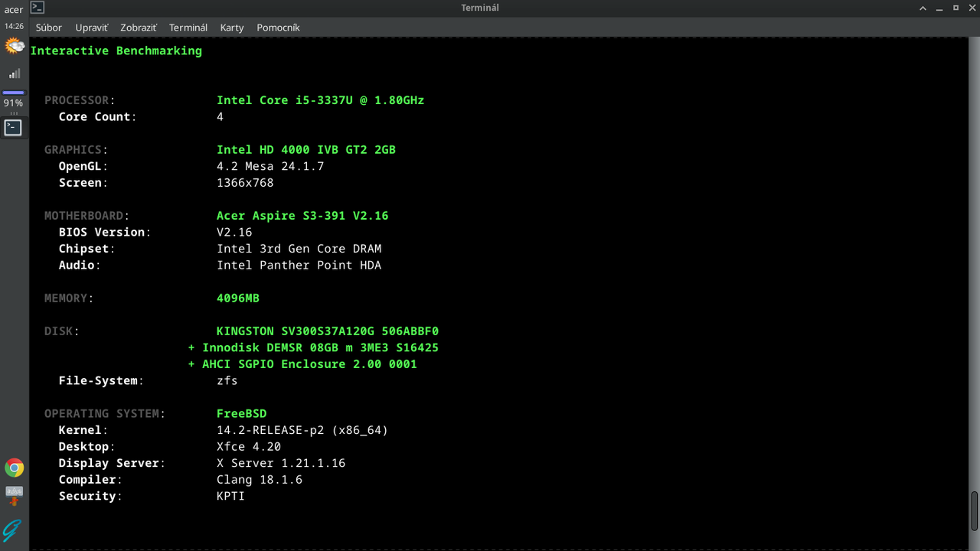Open the Terminál menu
The width and height of the screenshot is (980, 551).
[x=188, y=28]
